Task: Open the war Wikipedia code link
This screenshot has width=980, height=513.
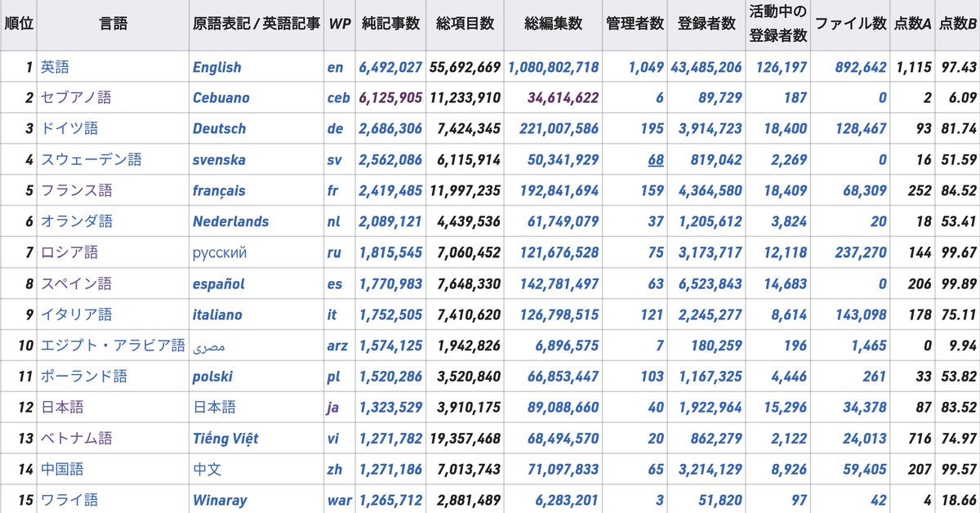Action: 338,500
